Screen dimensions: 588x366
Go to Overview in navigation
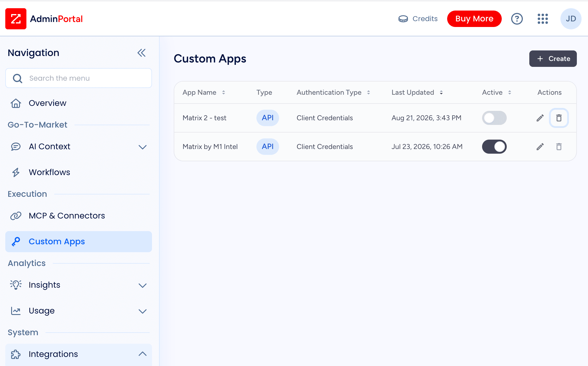79,103
